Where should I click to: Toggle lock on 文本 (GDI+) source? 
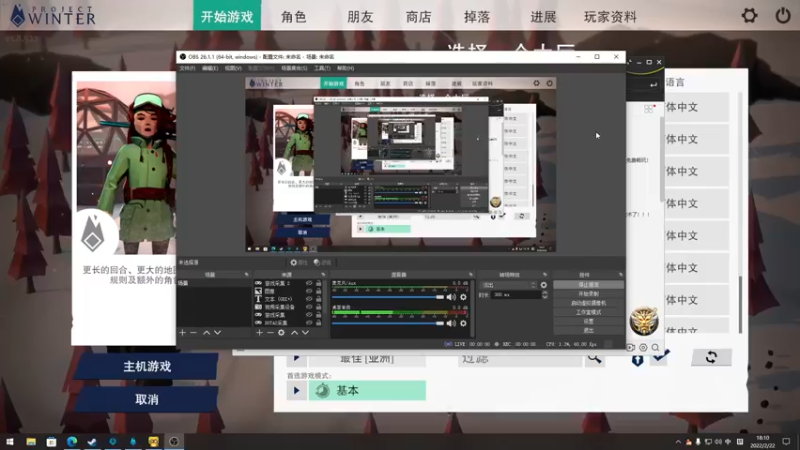tap(319, 299)
